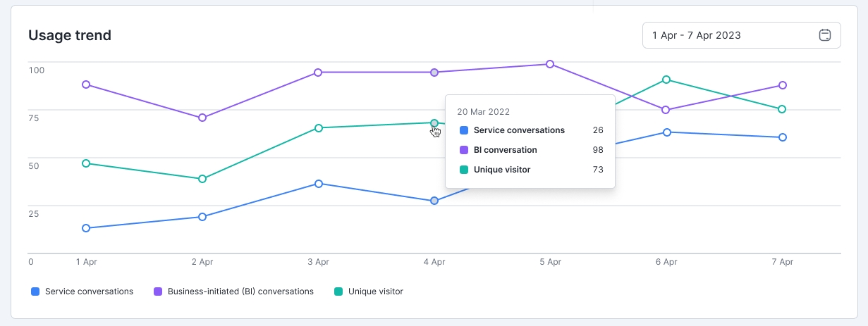This screenshot has height=326, width=868.
Task: Click the purple data point on 2 Apr
Action: pos(202,118)
